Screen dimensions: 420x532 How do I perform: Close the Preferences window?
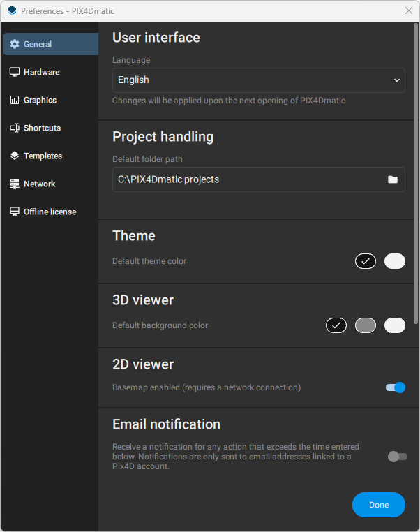(409, 10)
